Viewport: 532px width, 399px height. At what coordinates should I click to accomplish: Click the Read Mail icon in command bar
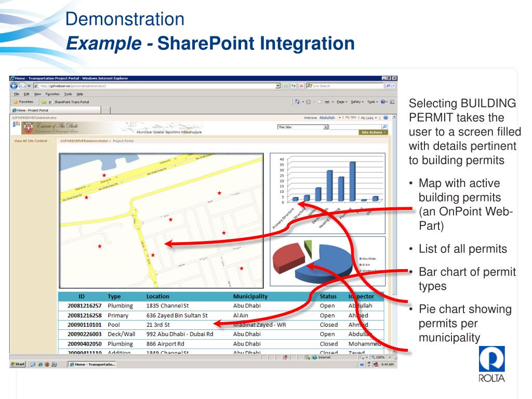click(320, 102)
